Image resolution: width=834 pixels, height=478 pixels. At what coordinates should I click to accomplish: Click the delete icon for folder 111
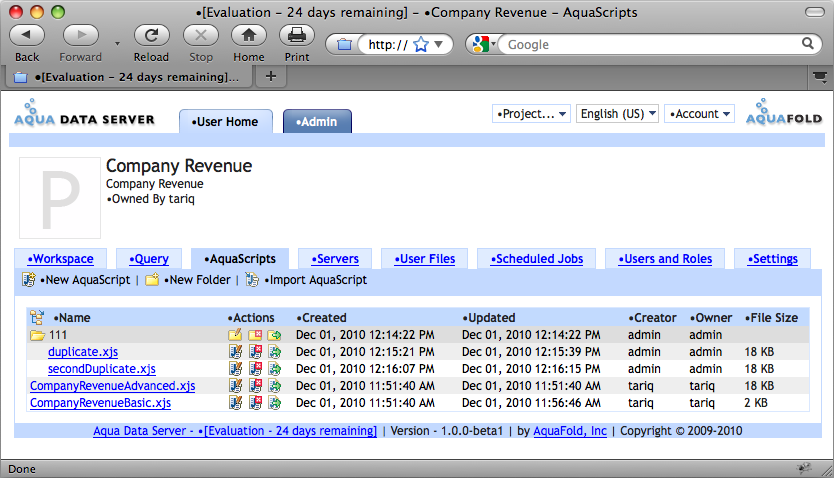point(255,335)
